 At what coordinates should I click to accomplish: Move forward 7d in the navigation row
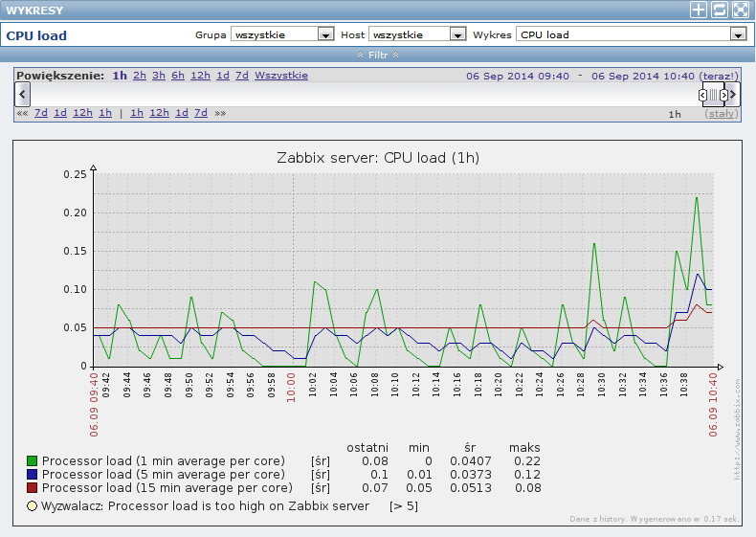pyautogui.click(x=201, y=113)
